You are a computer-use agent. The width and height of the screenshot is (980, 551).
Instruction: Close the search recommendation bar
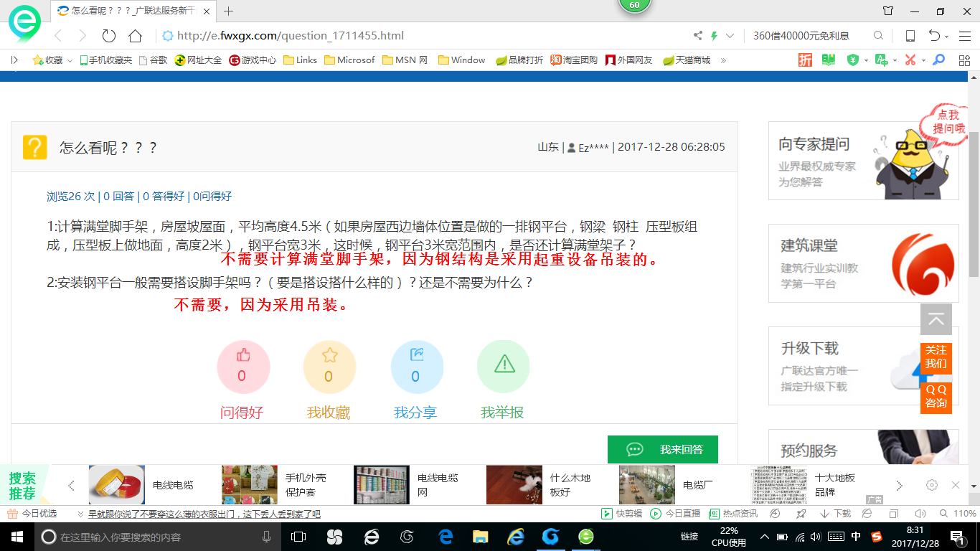(956, 485)
